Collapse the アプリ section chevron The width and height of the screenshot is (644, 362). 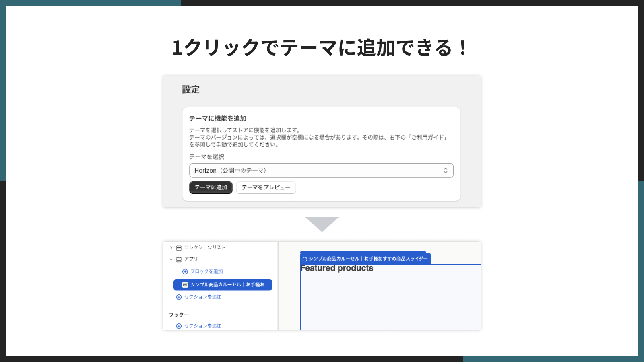coord(171,259)
